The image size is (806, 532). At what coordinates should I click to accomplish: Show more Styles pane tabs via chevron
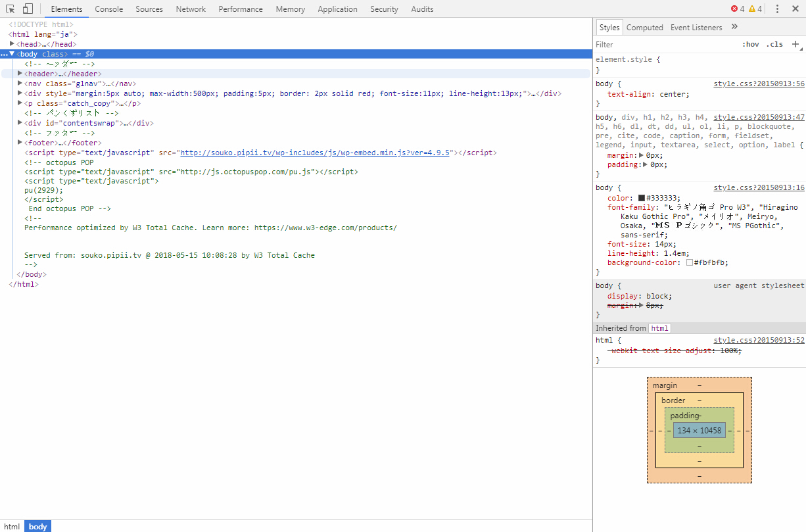(x=734, y=27)
